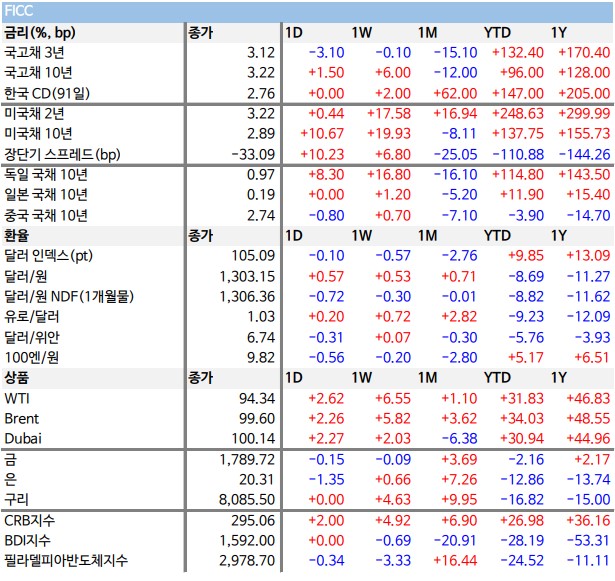Screen dimensions: 615x581
Task: Select the 유로/달러 row label
Action: [32, 317]
